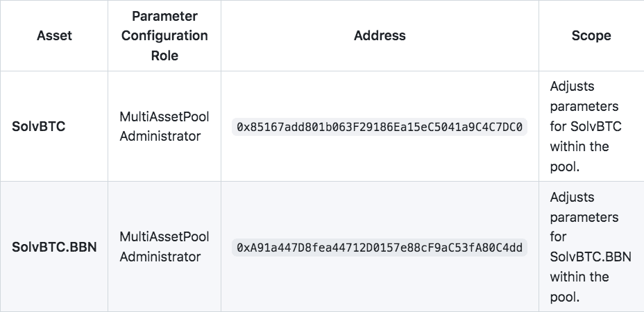Click 'pool.' ending the SolvBTC.BBN scope text
644x312 pixels.
pyautogui.click(x=564, y=297)
